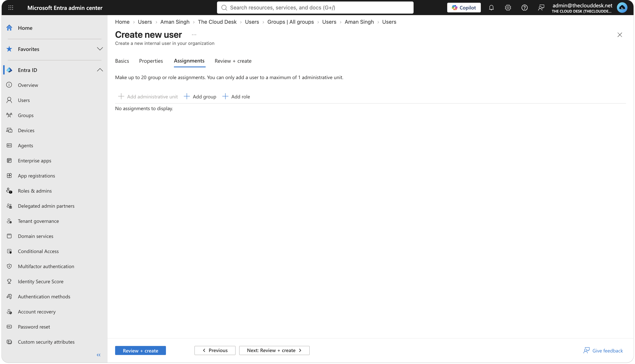Go to Home in the breadcrumb
The image size is (635, 364).
[x=122, y=22]
